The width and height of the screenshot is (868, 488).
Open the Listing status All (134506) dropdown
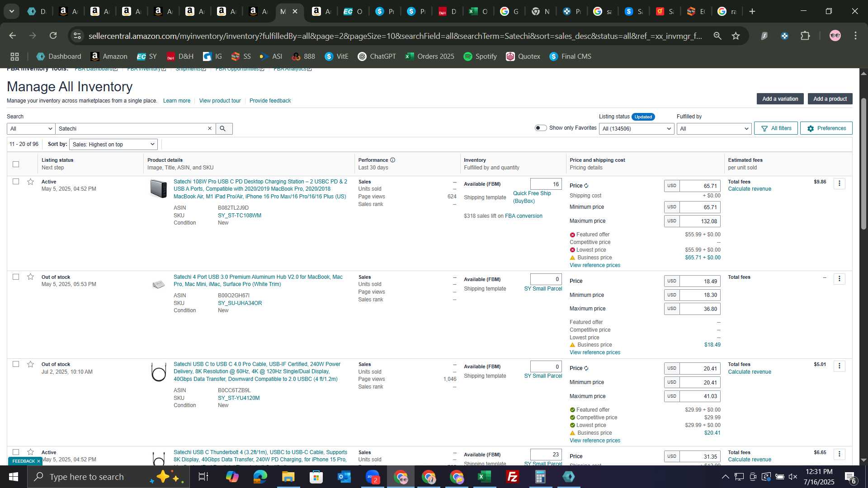[637, 129]
